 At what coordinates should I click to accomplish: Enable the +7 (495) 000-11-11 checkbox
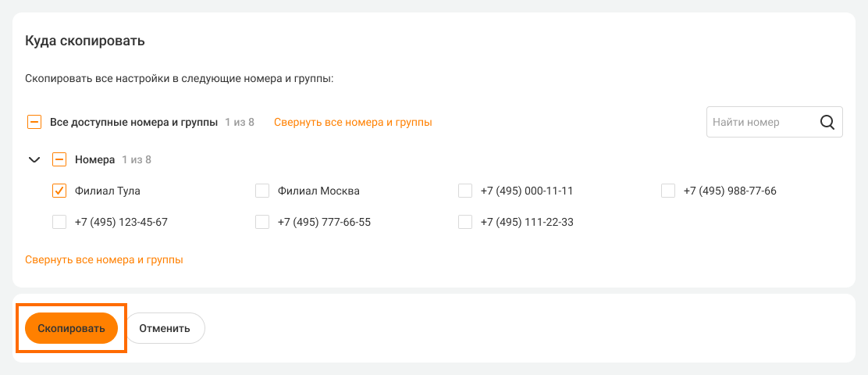(x=465, y=191)
